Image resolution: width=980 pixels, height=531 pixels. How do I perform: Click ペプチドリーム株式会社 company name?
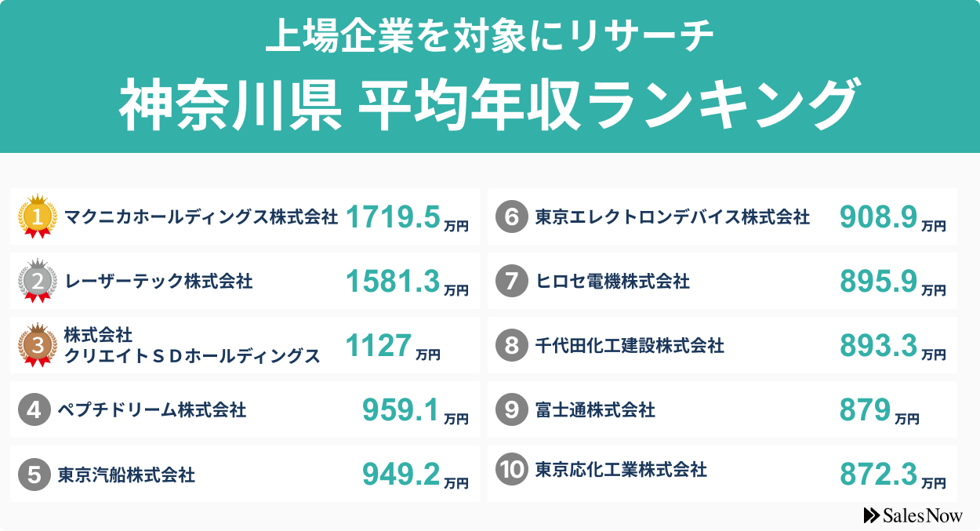pos(152,409)
